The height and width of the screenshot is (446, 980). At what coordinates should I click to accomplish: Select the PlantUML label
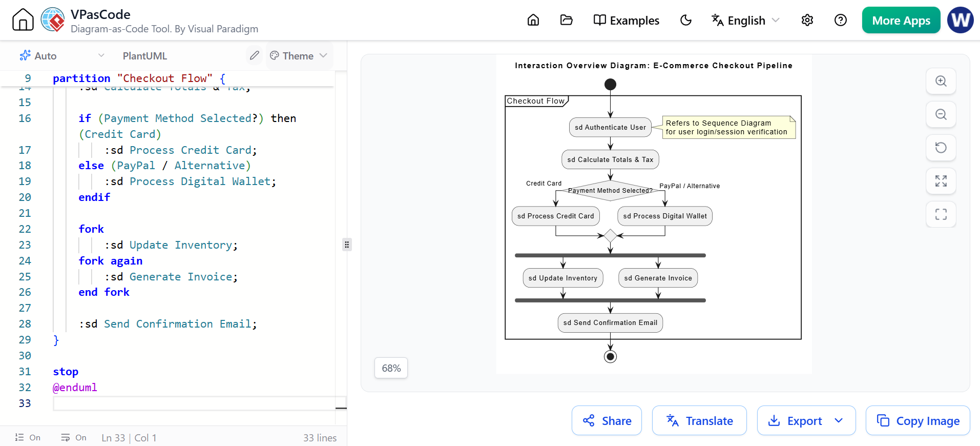(x=145, y=56)
